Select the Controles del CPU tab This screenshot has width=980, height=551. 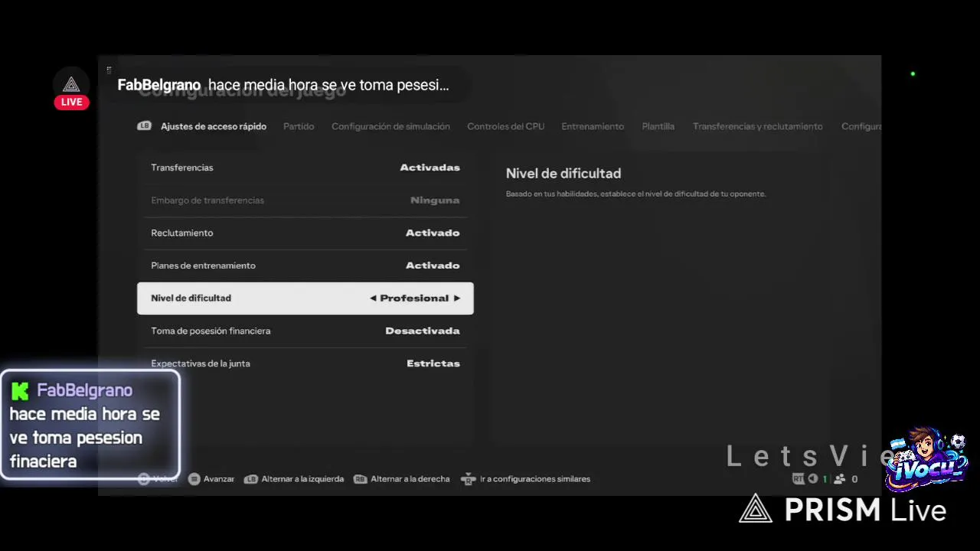[505, 126]
